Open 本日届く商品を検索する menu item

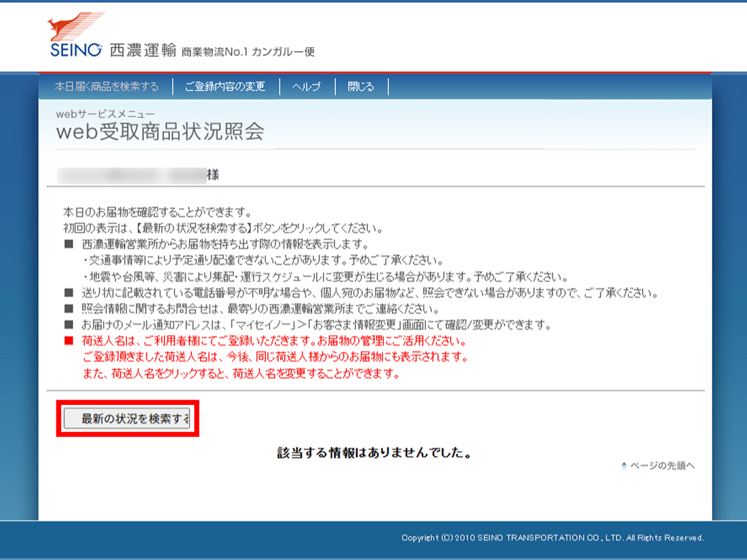pyautogui.click(x=107, y=86)
